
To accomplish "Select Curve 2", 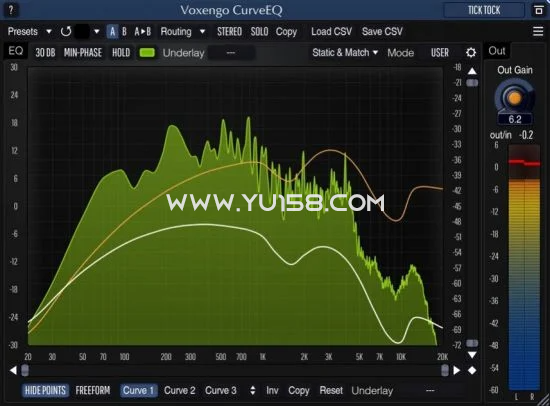I will (180, 391).
